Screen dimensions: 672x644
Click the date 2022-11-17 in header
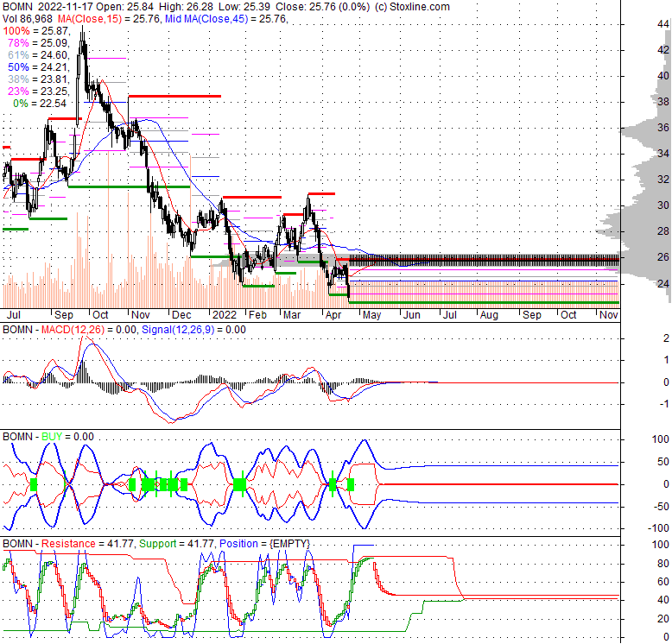coord(65,7)
